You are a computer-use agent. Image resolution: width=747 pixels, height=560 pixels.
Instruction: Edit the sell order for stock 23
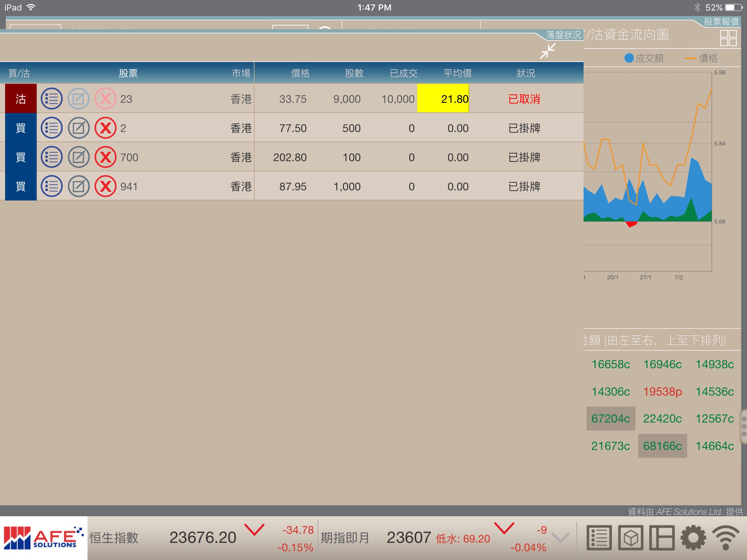point(78,99)
